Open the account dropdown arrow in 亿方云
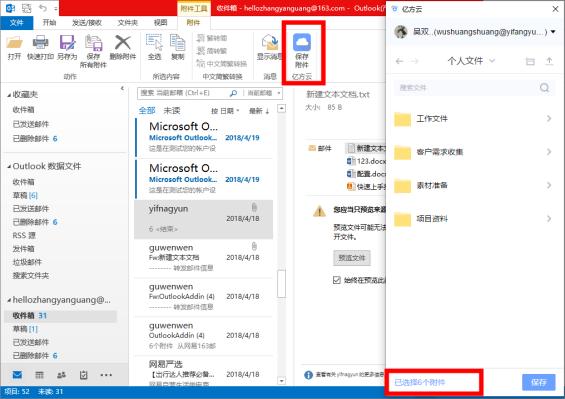Image resolution: width=565 pixels, height=399 pixels. (553, 32)
